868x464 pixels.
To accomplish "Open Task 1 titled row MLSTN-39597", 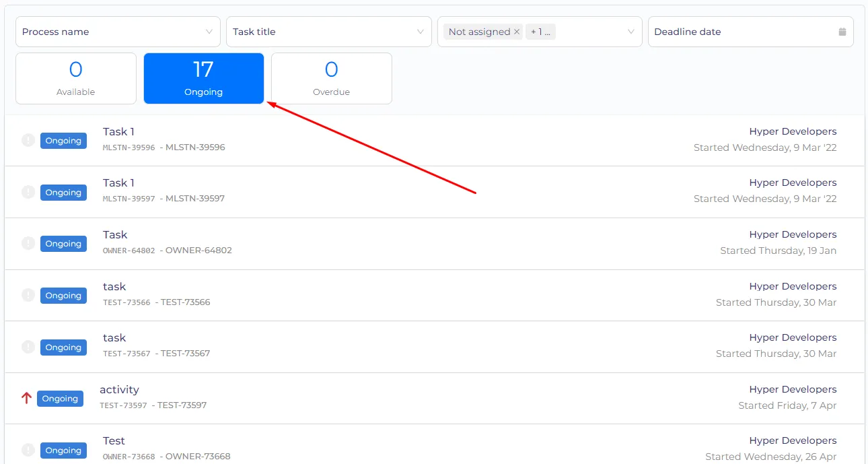I will coord(118,183).
